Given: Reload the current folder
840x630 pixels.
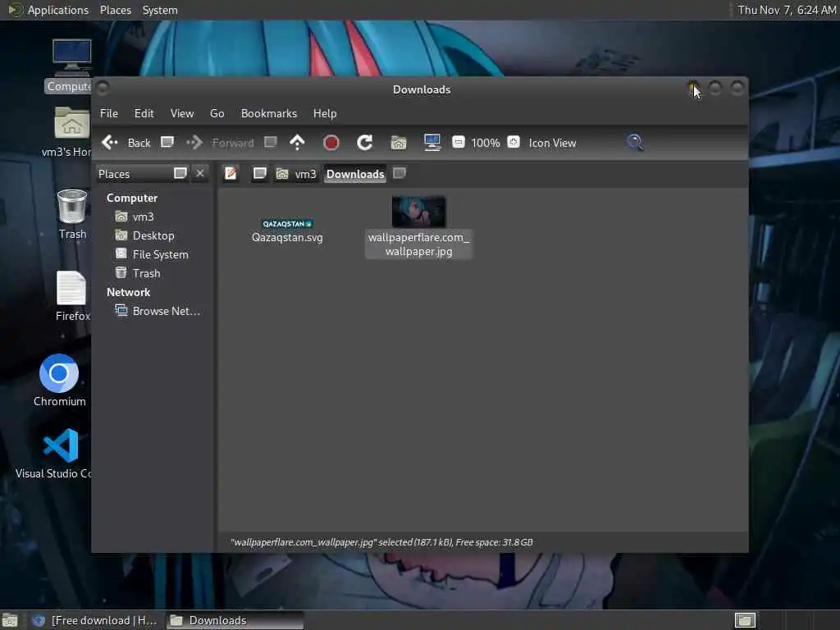Looking at the screenshot, I should (365, 143).
